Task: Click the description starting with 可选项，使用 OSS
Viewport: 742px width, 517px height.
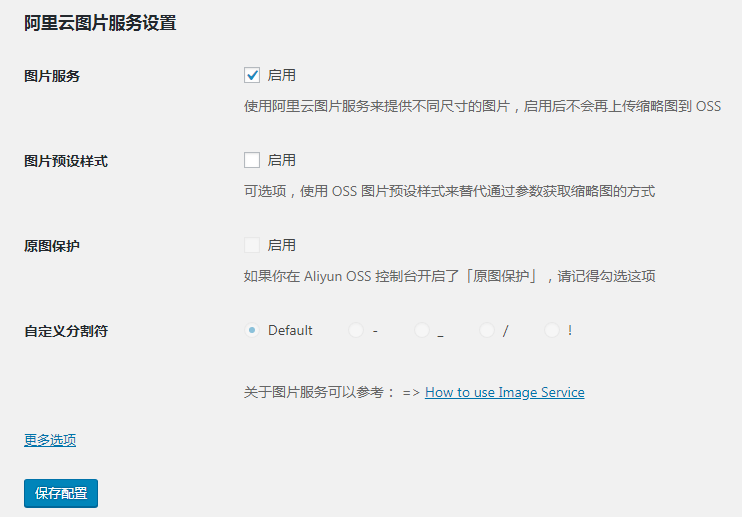Action: click(450, 191)
